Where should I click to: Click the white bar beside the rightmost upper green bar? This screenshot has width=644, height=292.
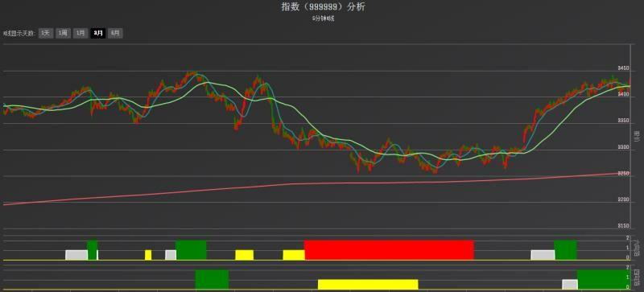pyautogui.click(x=543, y=255)
